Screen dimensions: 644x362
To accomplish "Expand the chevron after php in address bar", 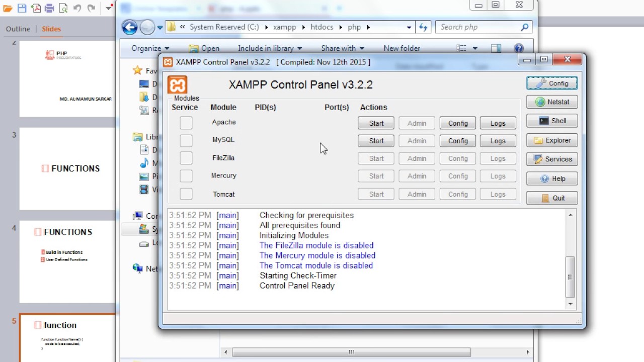I will pyautogui.click(x=368, y=27).
